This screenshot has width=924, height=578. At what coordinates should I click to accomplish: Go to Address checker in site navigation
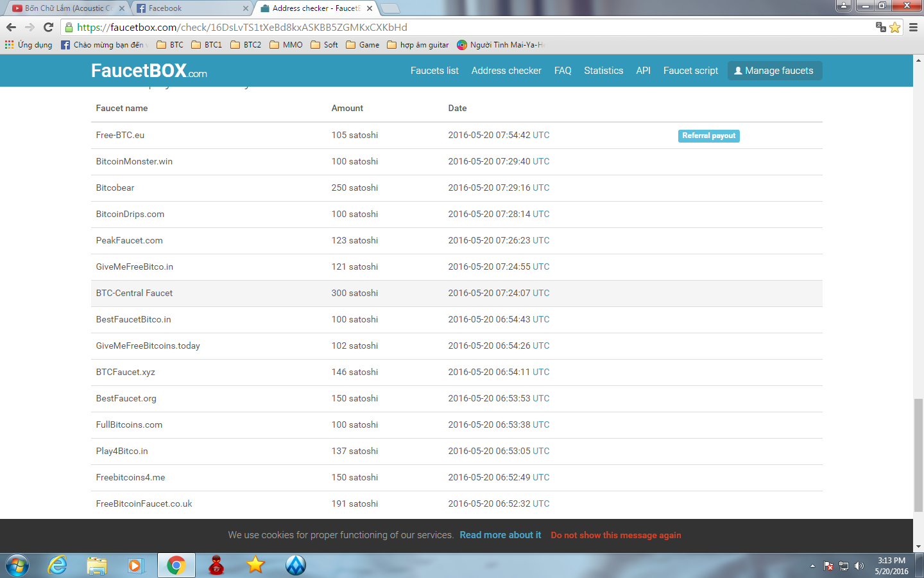pyautogui.click(x=506, y=71)
